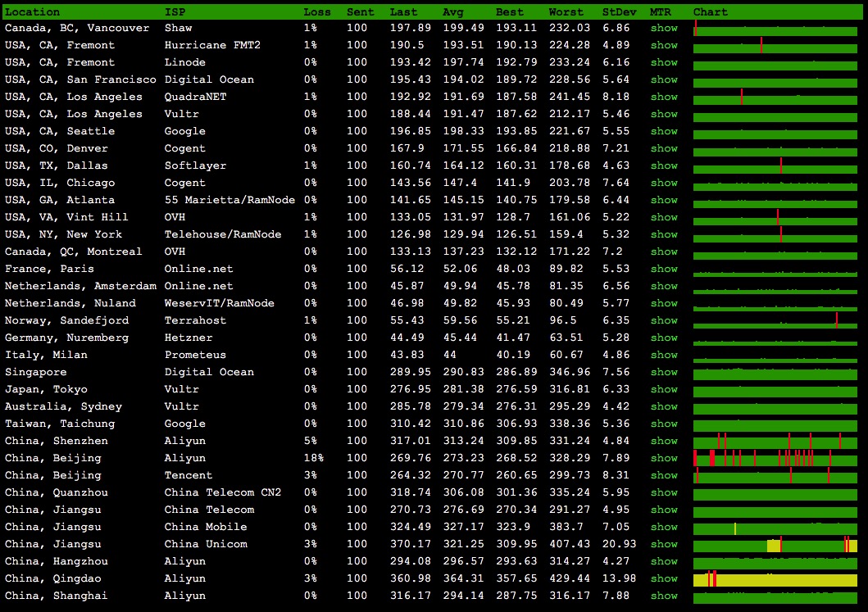868x612 pixels.
Task: Show MTR for QuadraNET Los Angeles
Action: (664, 97)
